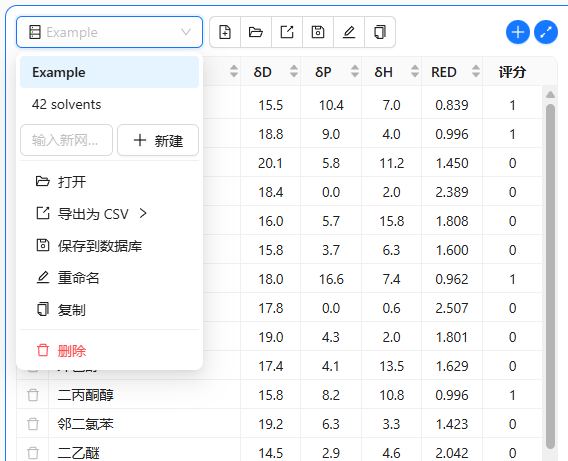Click δP value 10.4

pos(331,105)
